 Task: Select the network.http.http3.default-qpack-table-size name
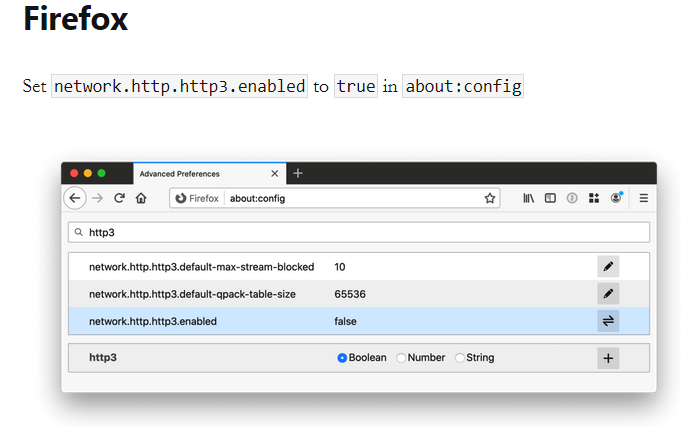click(192, 294)
